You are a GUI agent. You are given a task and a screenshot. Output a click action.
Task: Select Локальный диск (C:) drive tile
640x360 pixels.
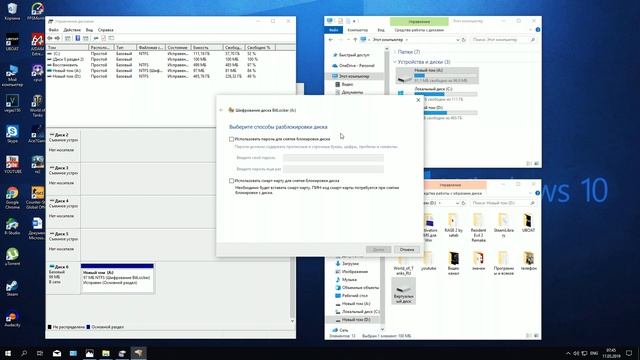pyautogui.click(x=437, y=94)
